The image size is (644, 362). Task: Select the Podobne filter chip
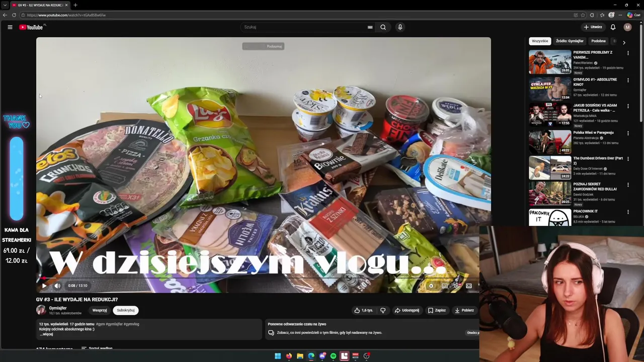[x=598, y=41]
